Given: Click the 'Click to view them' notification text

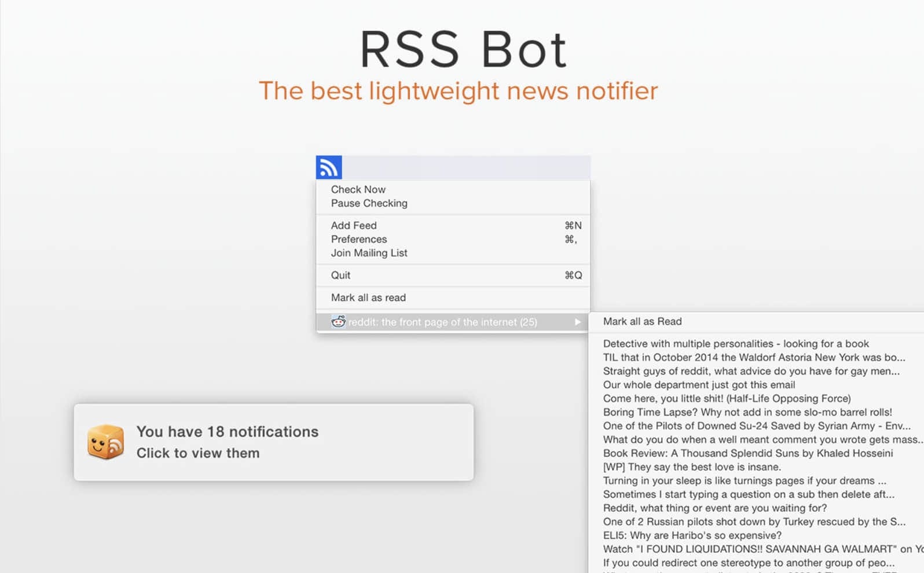Looking at the screenshot, I should click(198, 453).
